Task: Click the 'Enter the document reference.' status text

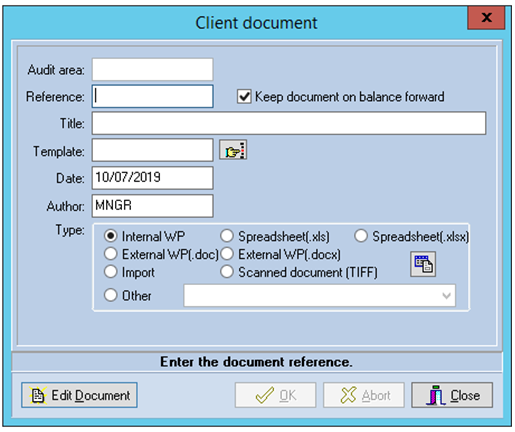Action: [256, 362]
